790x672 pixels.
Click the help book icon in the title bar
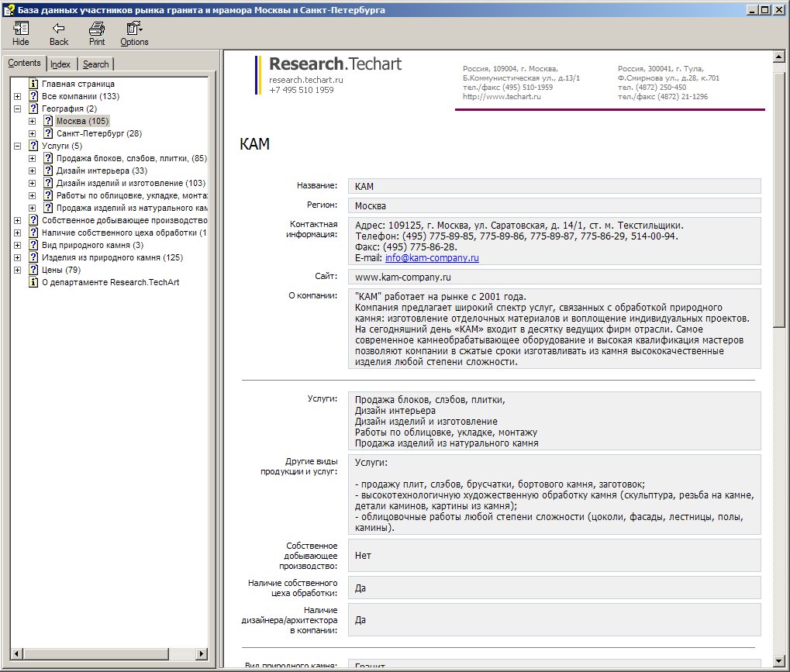coord(9,9)
